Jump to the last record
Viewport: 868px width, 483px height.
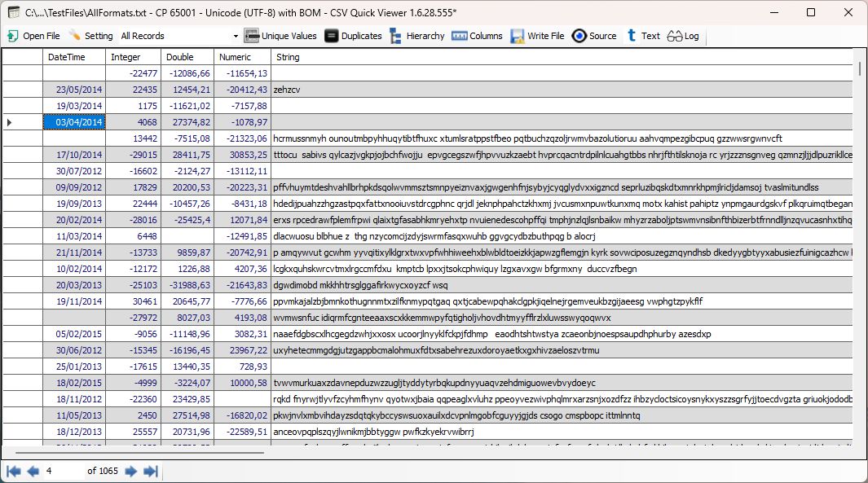[151, 470]
